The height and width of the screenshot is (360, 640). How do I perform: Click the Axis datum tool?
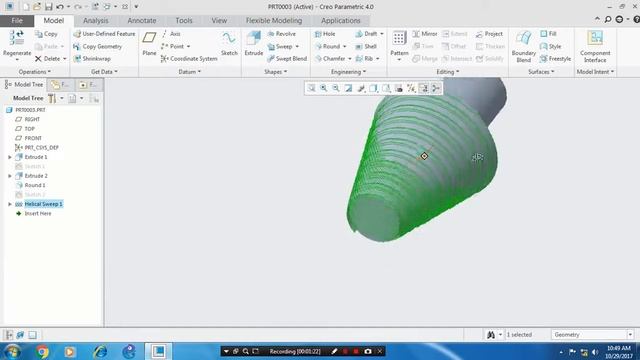(171, 34)
